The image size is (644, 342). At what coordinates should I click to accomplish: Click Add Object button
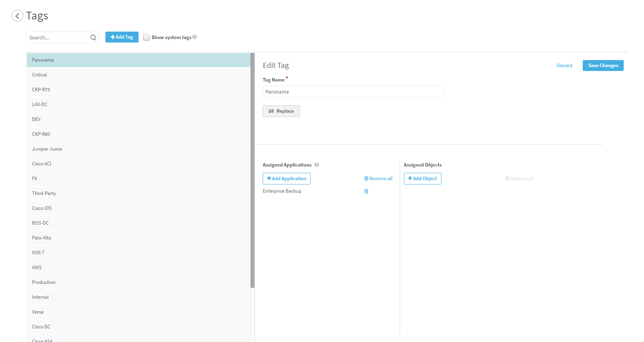tap(422, 179)
